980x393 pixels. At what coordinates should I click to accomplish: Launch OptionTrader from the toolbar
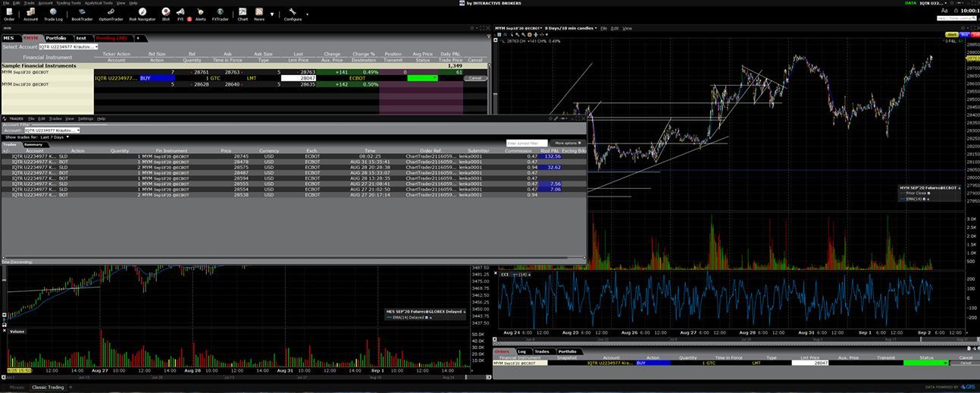[111, 14]
